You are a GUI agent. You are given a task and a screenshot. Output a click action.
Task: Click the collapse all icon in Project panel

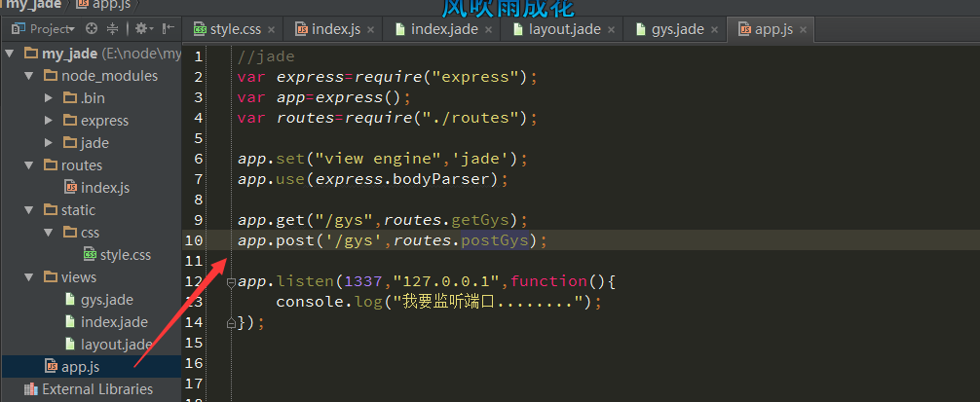tap(112, 29)
